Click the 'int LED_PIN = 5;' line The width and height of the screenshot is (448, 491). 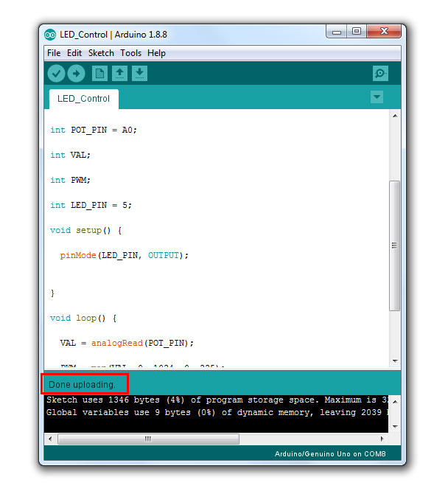91,205
